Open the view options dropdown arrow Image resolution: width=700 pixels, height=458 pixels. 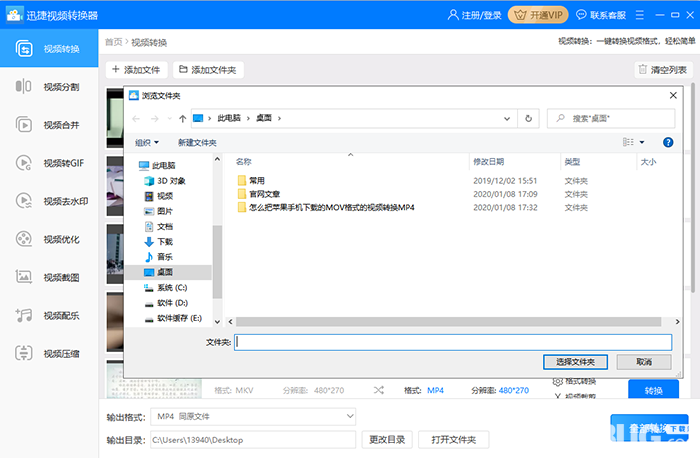(x=642, y=142)
